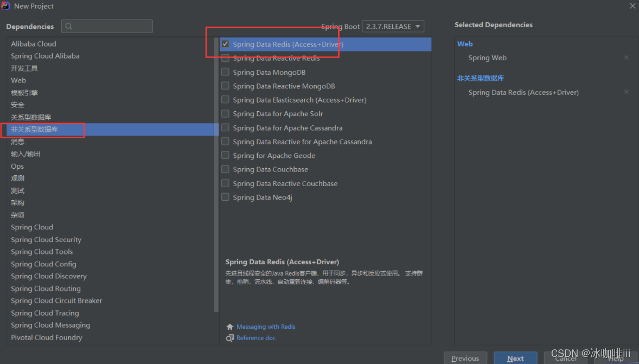Tick Spring Data Reactive for Apache Cassandra

pos(225,142)
